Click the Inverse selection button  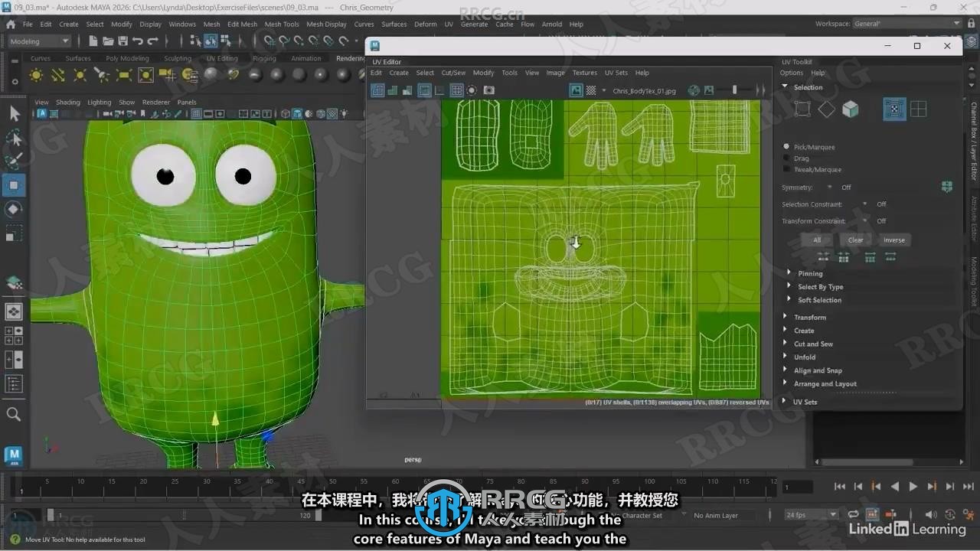pyautogui.click(x=893, y=240)
